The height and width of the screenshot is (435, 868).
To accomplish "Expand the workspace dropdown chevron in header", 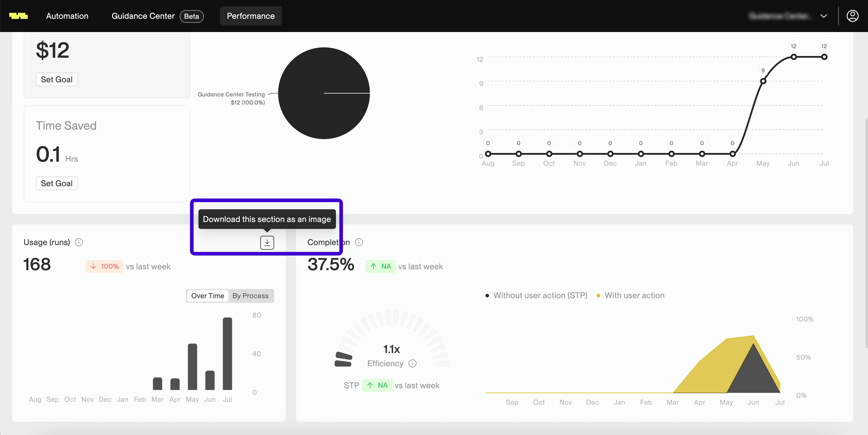I will pos(824,16).
